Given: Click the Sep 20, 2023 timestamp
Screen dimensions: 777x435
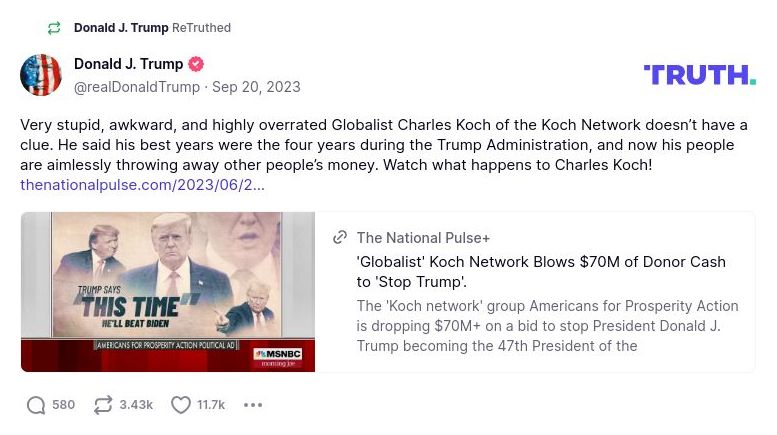Looking at the screenshot, I should pyautogui.click(x=256, y=87).
